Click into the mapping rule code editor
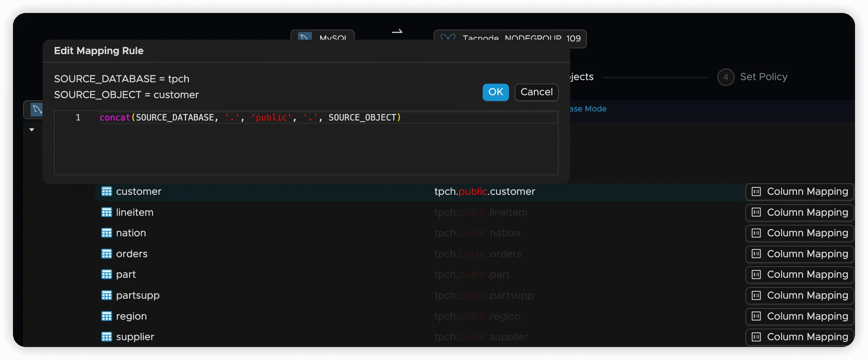This screenshot has width=868, height=360. pos(306,148)
